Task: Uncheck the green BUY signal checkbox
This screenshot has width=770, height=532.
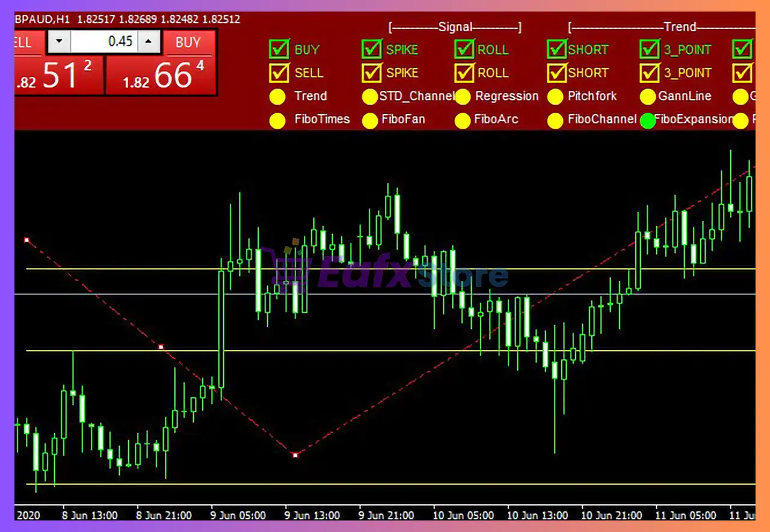Action: pyautogui.click(x=280, y=49)
